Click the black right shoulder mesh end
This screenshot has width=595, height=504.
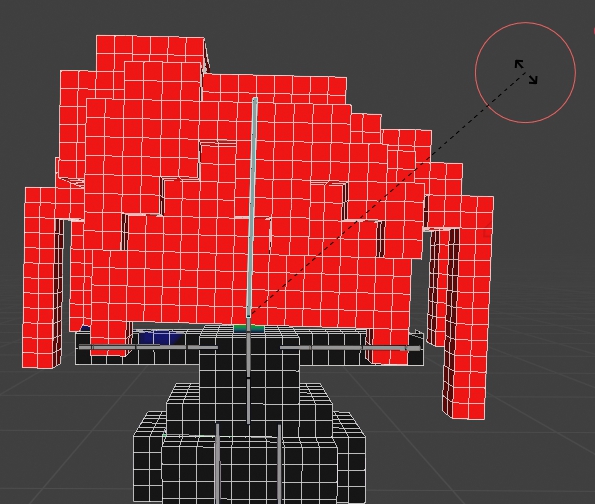click(x=417, y=347)
